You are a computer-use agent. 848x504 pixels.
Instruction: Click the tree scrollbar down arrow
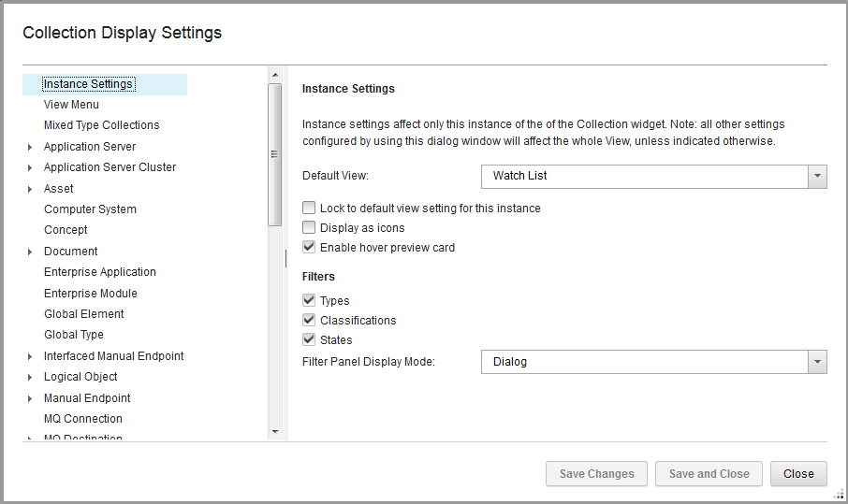point(275,432)
